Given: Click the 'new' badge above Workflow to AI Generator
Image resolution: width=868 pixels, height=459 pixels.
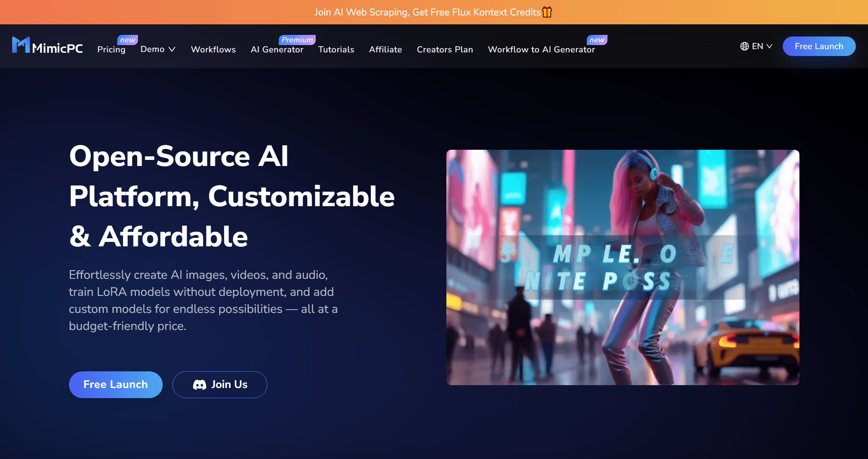Looking at the screenshot, I should pos(597,40).
